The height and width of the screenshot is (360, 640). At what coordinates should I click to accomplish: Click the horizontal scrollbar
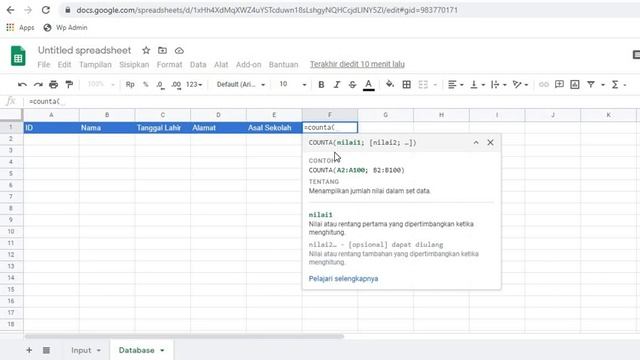pyautogui.click(x=184, y=336)
